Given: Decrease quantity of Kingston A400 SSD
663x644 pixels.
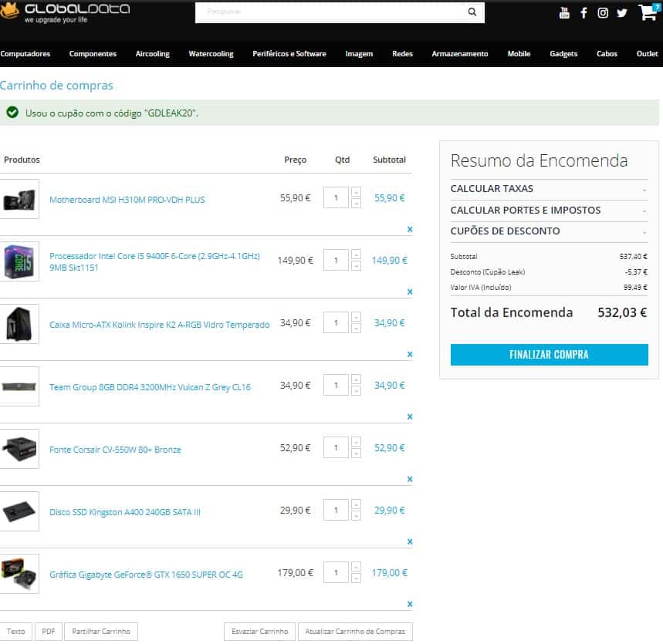Looking at the screenshot, I should [356, 516].
